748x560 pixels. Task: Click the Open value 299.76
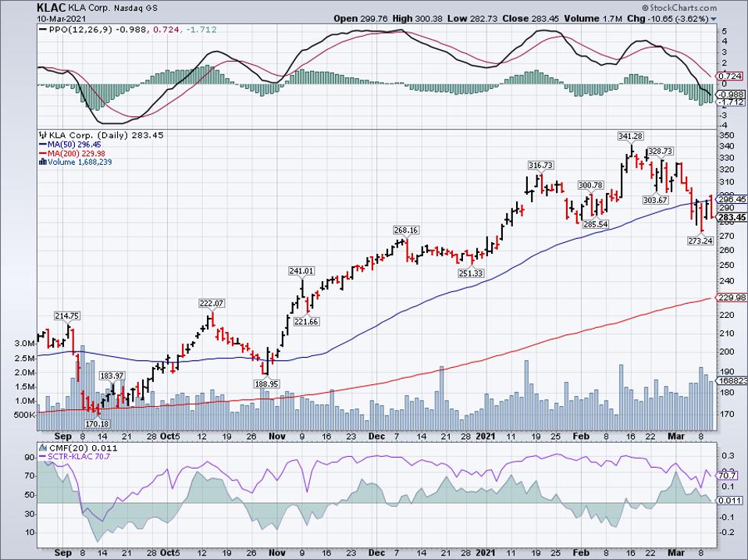tap(372, 19)
